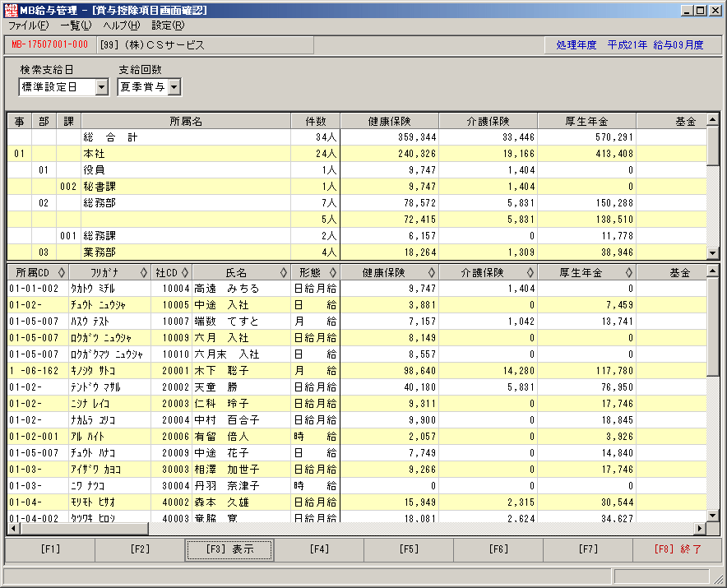Sort lower 厚生年金 column diamond icon
Screen dimensions: 727x588
tap(629, 273)
